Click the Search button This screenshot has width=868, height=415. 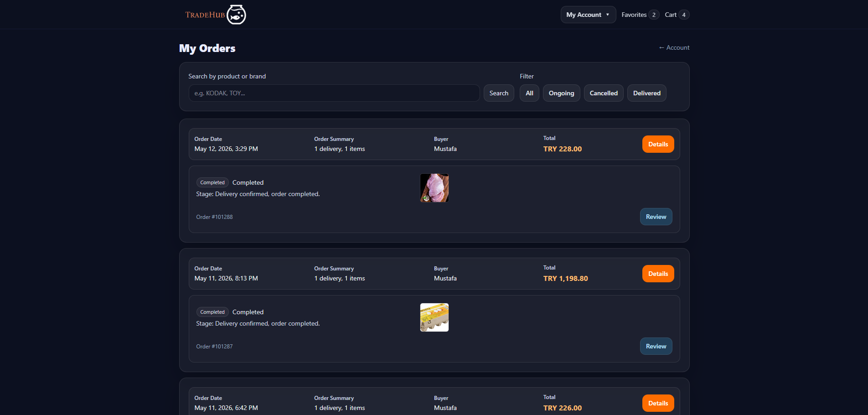pyautogui.click(x=499, y=93)
